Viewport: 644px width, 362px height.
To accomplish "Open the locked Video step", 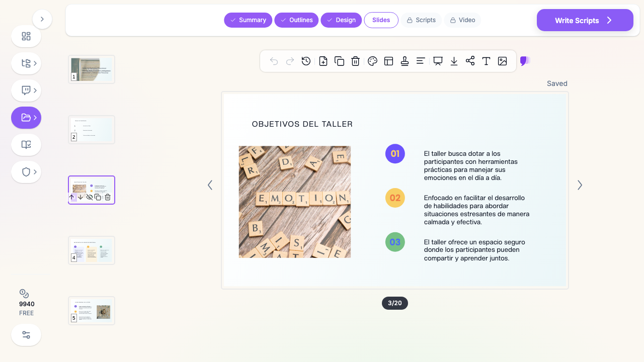I will pos(462,20).
